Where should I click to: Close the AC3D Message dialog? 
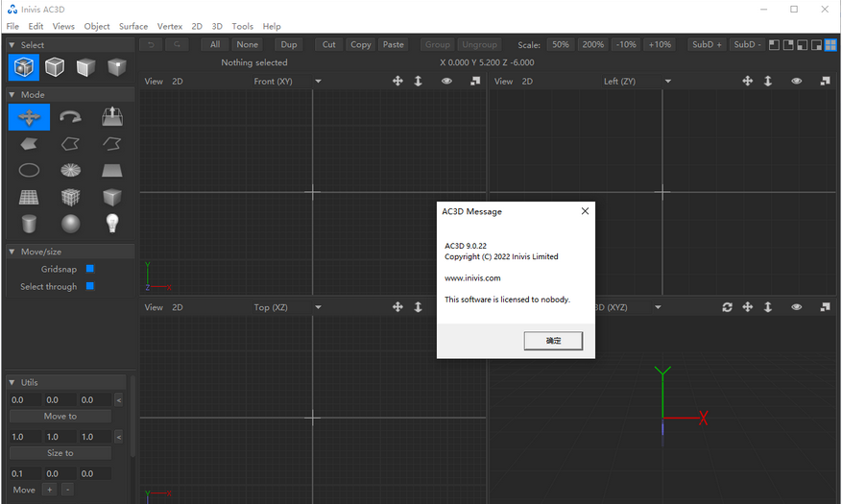[x=585, y=211]
